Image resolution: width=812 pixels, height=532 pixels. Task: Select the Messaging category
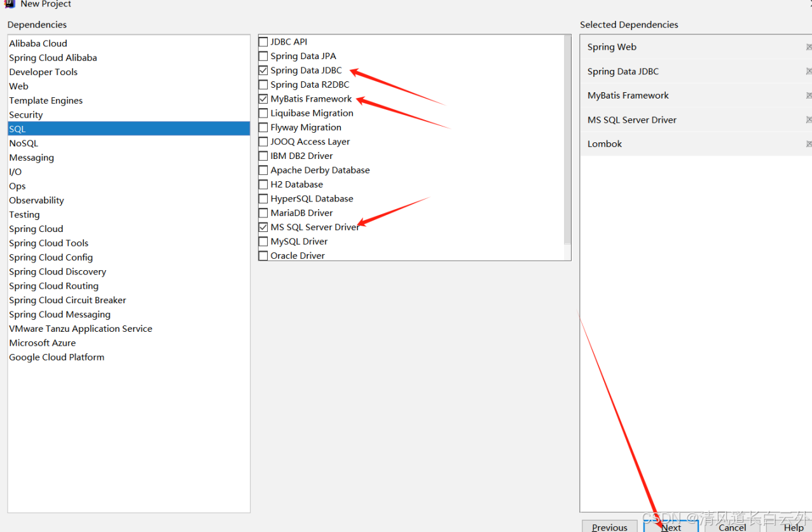point(129,158)
